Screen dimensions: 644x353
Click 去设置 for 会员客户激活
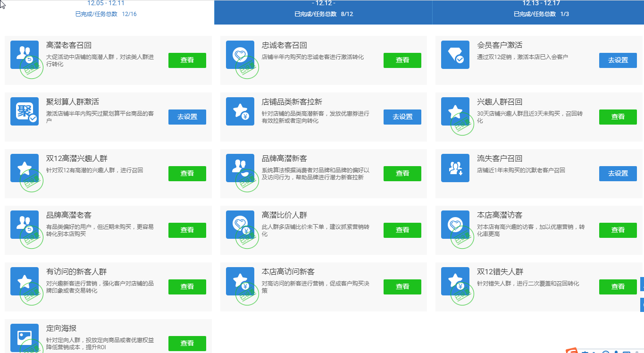click(x=618, y=60)
